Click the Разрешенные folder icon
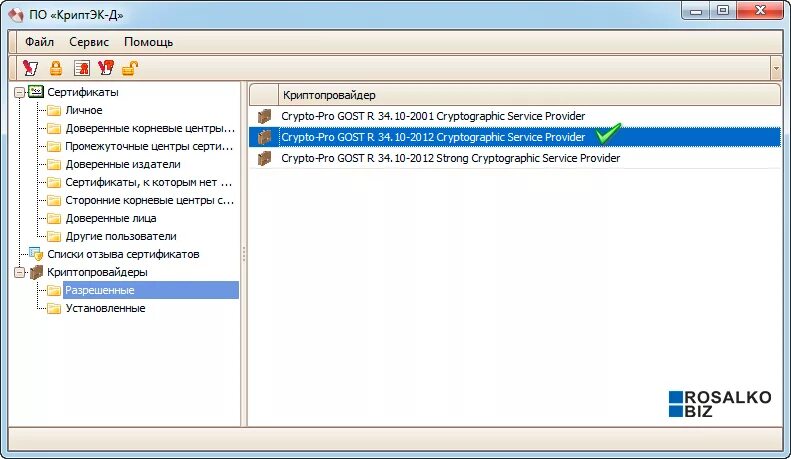 [54, 291]
